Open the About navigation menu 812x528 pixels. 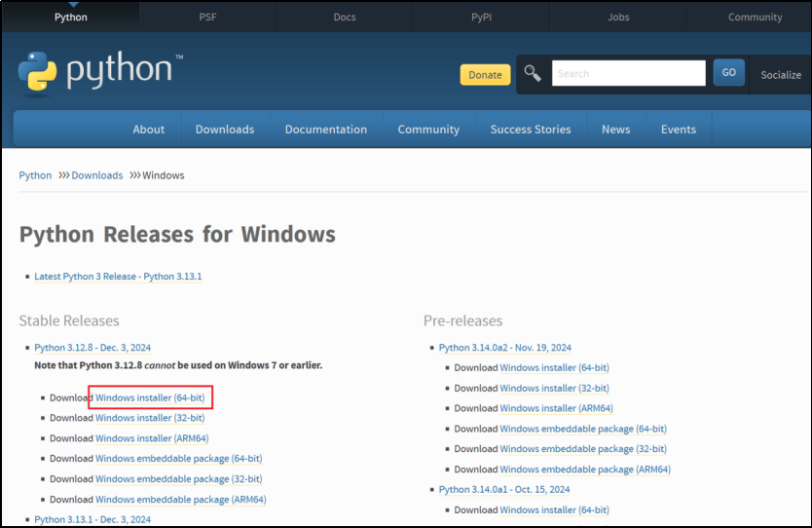click(x=149, y=129)
